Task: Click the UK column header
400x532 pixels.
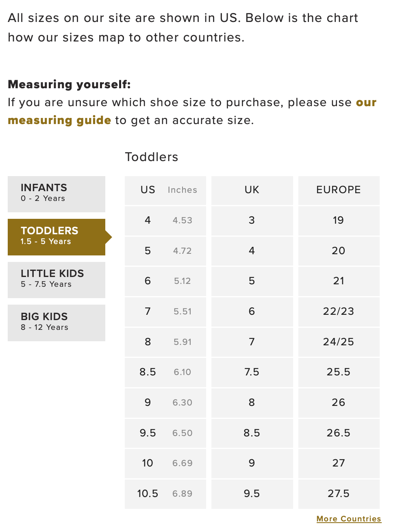Action: pyautogui.click(x=252, y=190)
